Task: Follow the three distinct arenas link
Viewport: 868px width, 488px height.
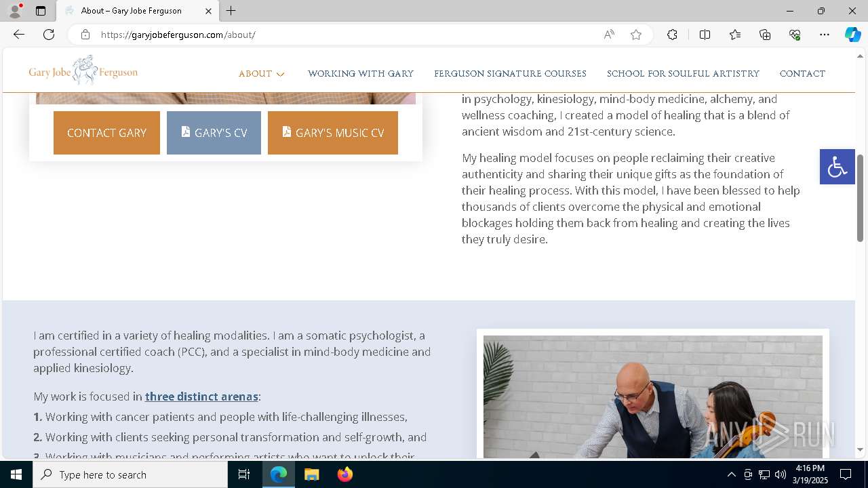Action: (x=201, y=396)
